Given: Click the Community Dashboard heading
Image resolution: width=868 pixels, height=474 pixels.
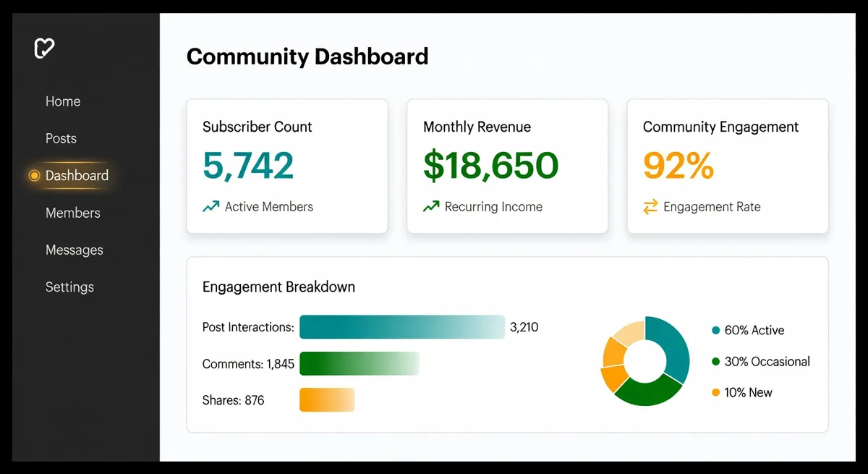Looking at the screenshot, I should tap(307, 56).
